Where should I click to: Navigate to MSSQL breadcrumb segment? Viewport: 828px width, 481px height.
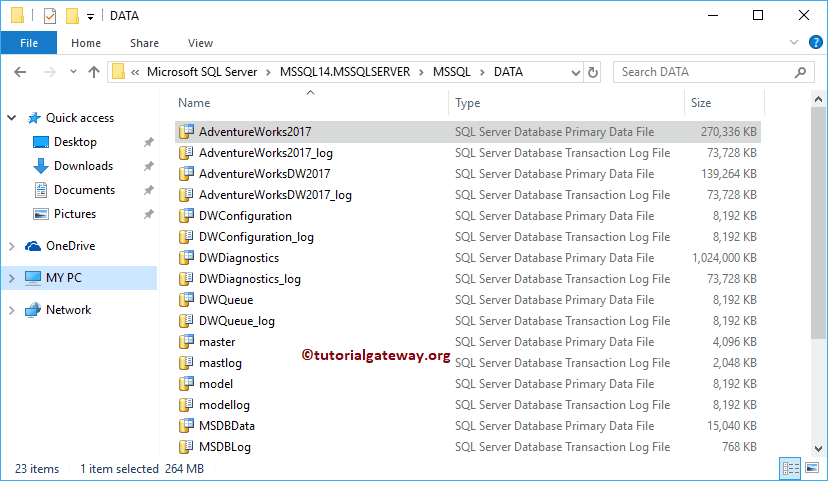(451, 72)
